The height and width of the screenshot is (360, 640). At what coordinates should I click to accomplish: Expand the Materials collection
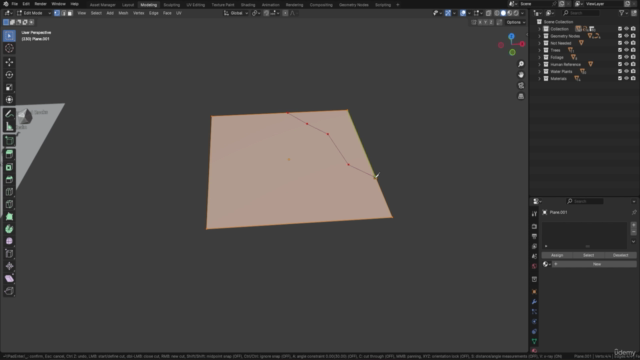[540, 79]
